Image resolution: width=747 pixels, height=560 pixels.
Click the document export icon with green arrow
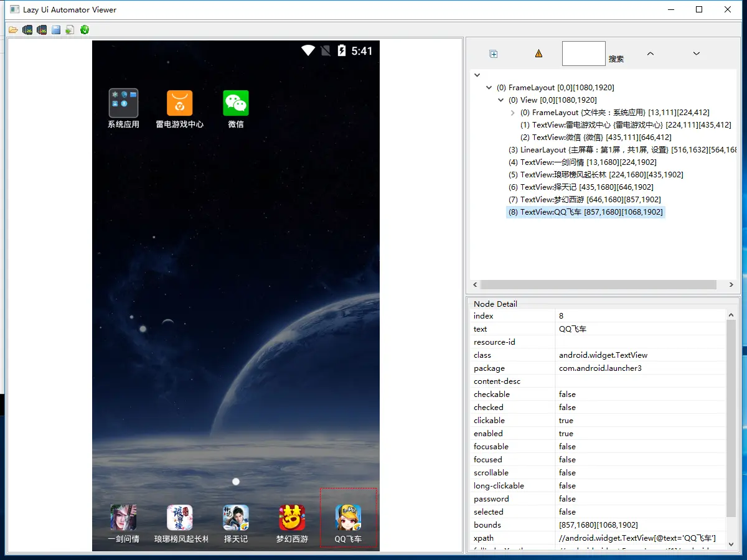(x=70, y=30)
